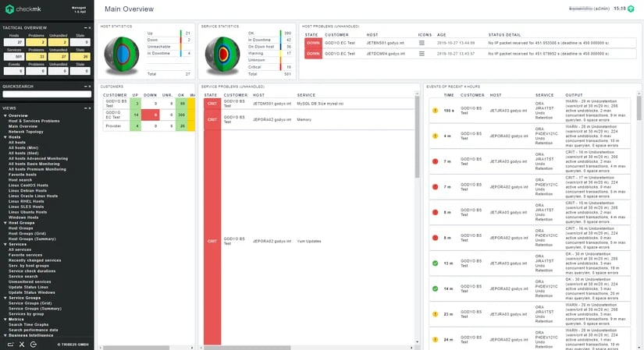Sort Host Problems by the STATUS DETAIL column
644x350 pixels.
point(504,35)
